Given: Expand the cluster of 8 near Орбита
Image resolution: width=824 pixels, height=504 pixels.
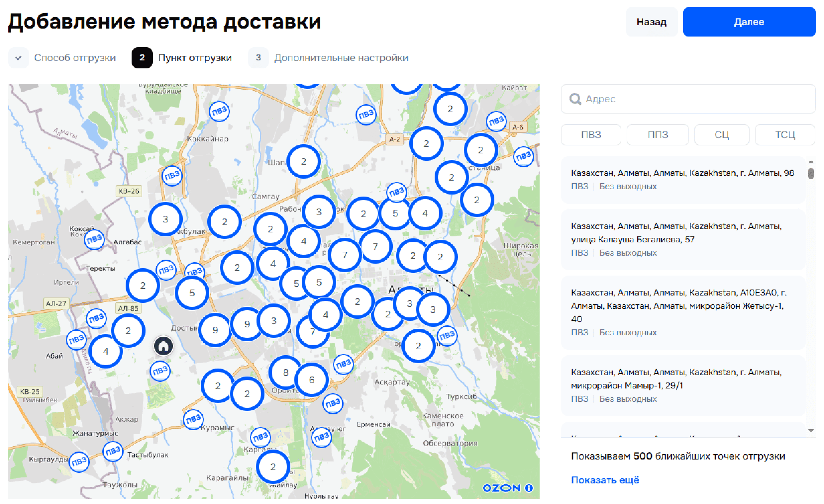Looking at the screenshot, I should (286, 373).
